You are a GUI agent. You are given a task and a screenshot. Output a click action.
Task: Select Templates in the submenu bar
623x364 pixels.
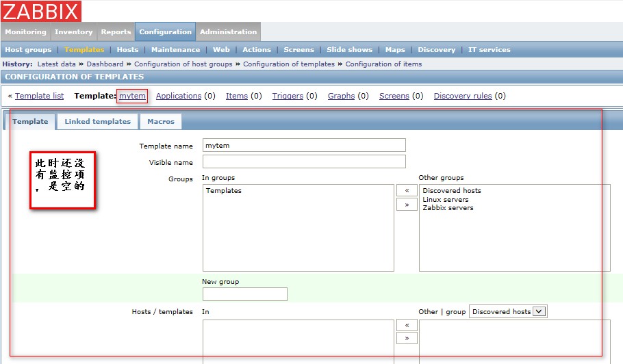84,50
